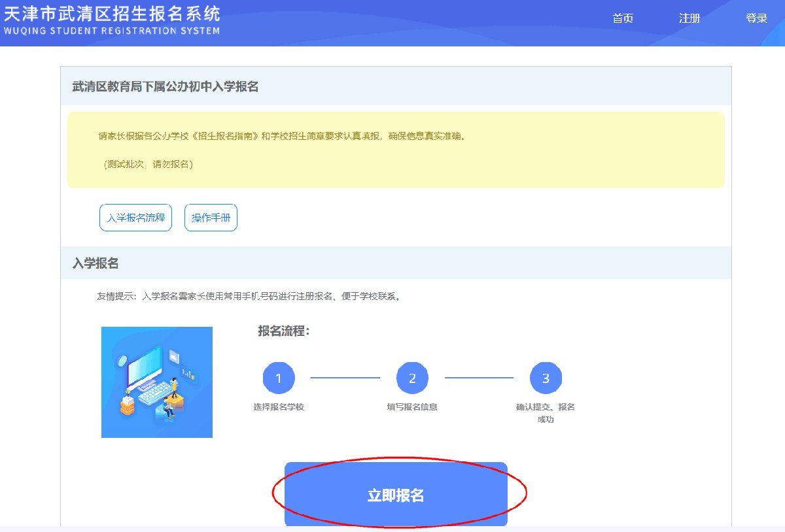785x532 pixels.
Task: Open the 注册 page from top navigation
Action: pyautogui.click(x=689, y=18)
